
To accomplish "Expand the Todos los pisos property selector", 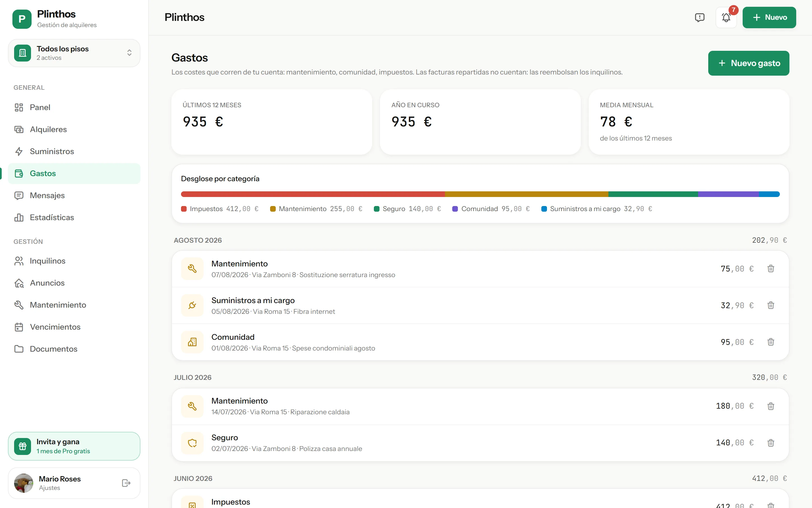I will coord(74,53).
